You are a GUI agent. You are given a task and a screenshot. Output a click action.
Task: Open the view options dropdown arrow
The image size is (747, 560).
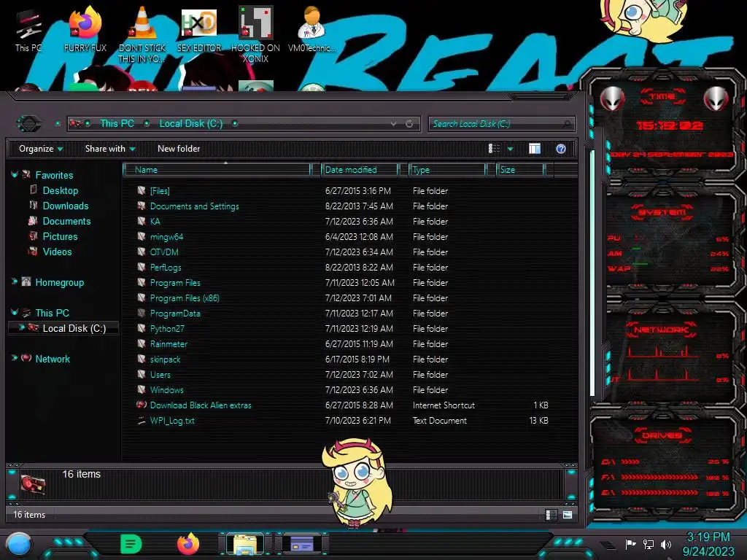coord(510,149)
